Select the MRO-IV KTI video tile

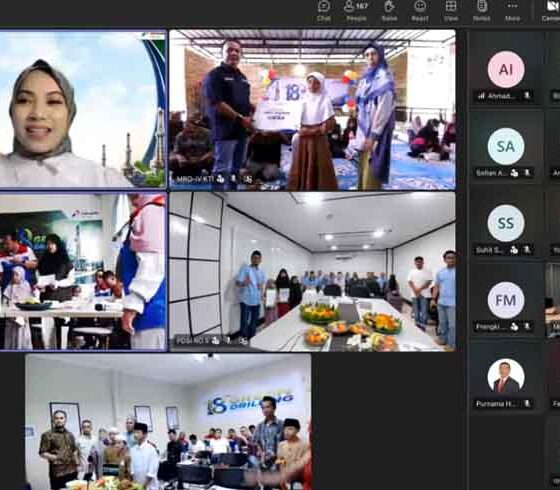312,109
